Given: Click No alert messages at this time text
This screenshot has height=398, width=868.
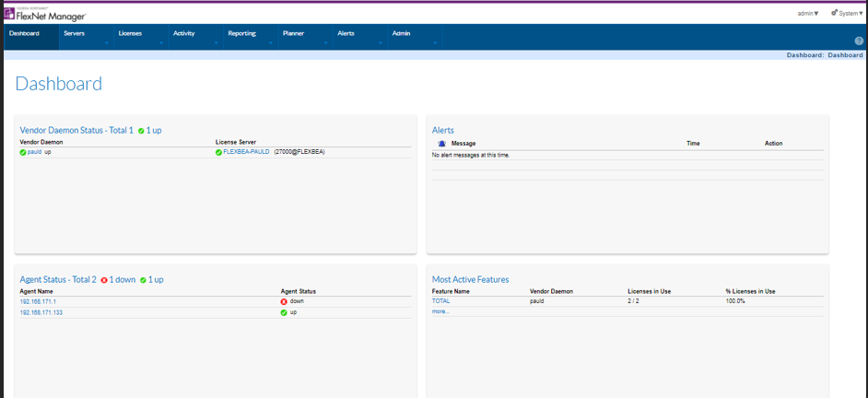Looking at the screenshot, I should click(471, 155).
